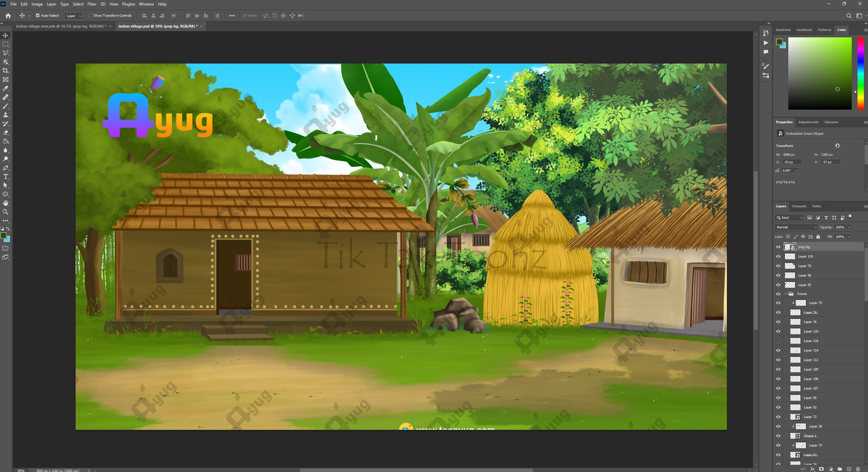Open the blend mode Normal dropdown
868x472 pixels.
pyautogui.click(x=796, y=227)
